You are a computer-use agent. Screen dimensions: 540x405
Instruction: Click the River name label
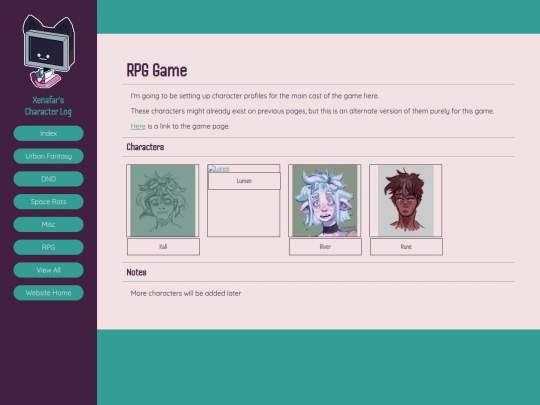(325, 247)
